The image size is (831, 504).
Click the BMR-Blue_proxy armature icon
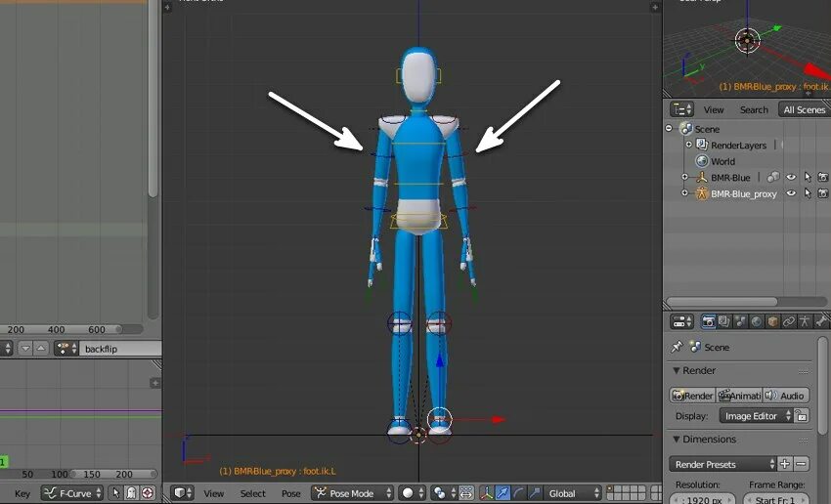click(702, 193)
